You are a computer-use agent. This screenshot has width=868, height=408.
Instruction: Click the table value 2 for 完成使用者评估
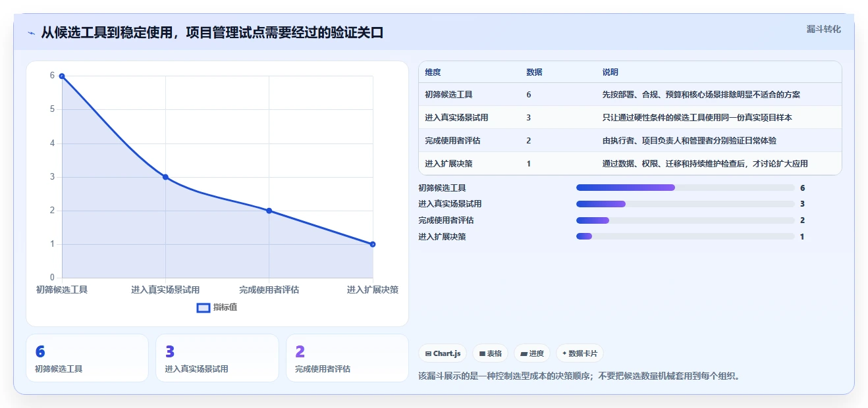[x=529, y=141]
